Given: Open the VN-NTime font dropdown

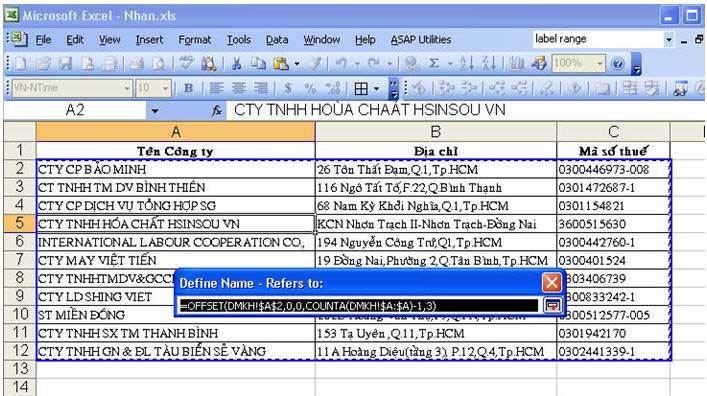Looking at the screenshot, I should point(127,88).
